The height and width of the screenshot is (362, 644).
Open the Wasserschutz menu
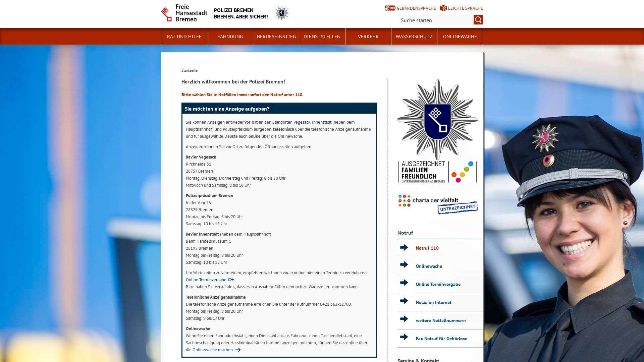click(x=414, y=36)
